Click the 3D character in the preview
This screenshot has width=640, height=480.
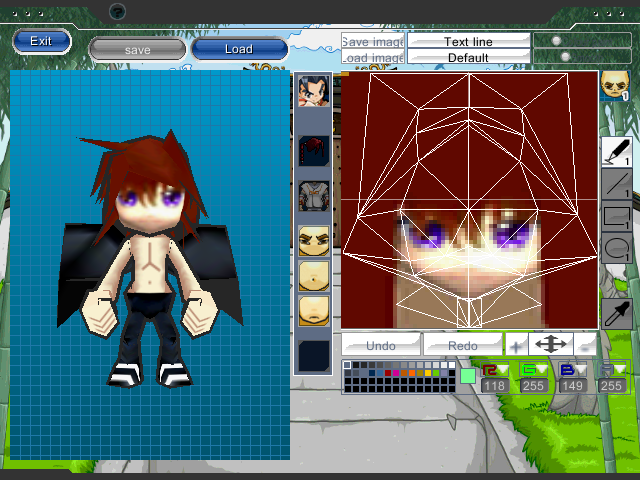click(x=149, y=261)
